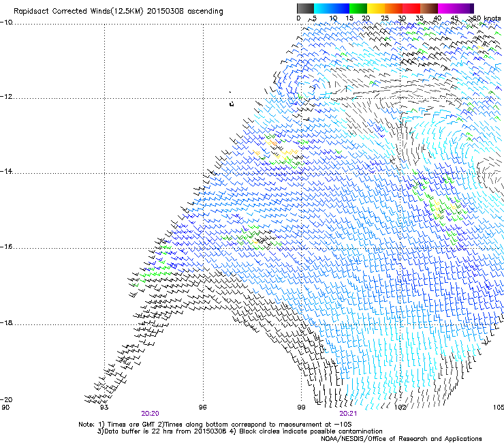The width and height of the screenshot is (504, 443).
Task: Click the red 30-35 knots legend swatch
Action: (x=411, y=8)
